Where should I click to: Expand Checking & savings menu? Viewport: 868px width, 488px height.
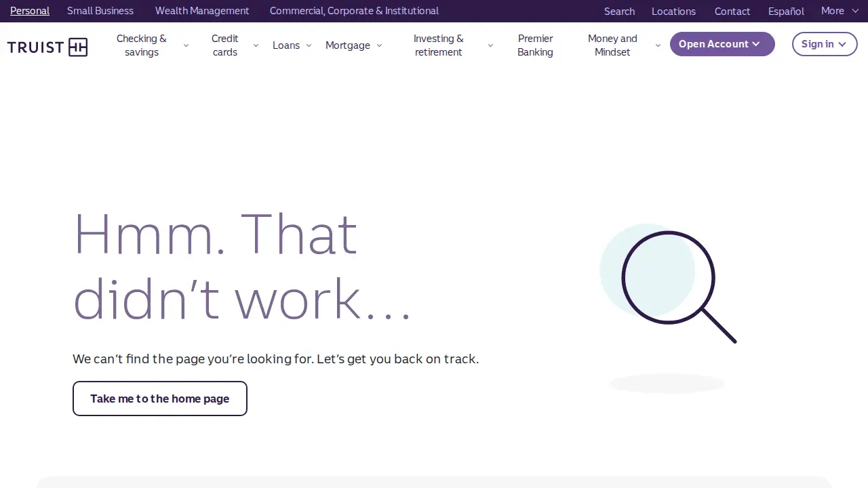(x=152, y=45)
